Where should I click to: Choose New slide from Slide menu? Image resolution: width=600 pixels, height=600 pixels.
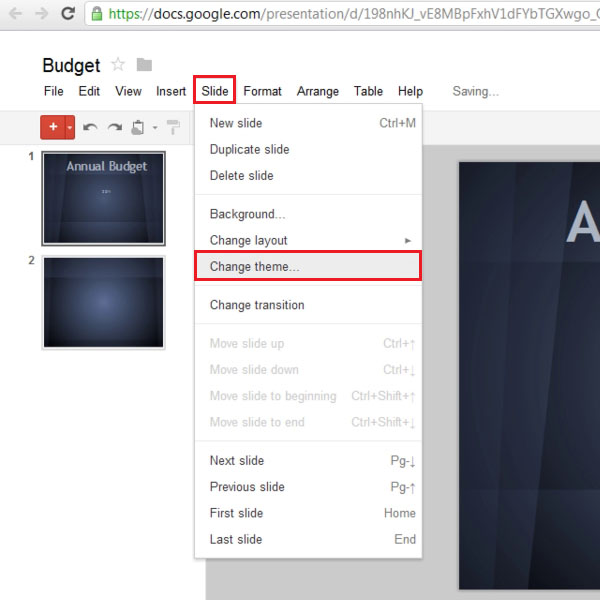[308, 123]
